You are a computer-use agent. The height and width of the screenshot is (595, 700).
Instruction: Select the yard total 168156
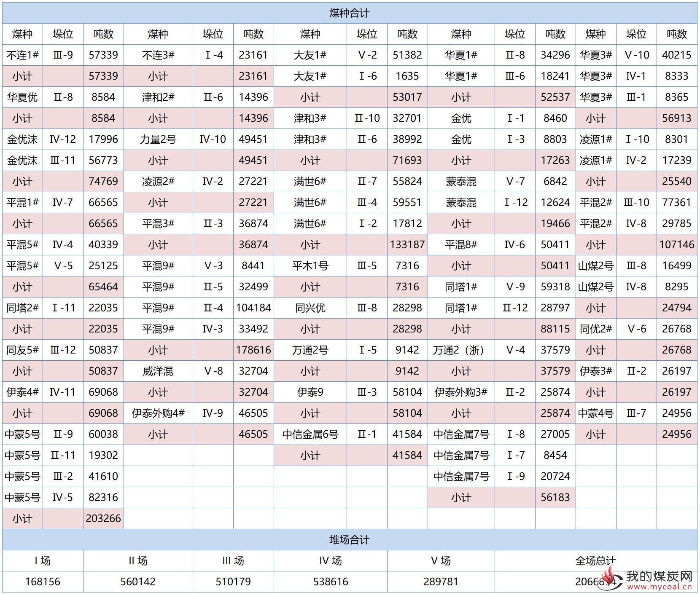43,582
